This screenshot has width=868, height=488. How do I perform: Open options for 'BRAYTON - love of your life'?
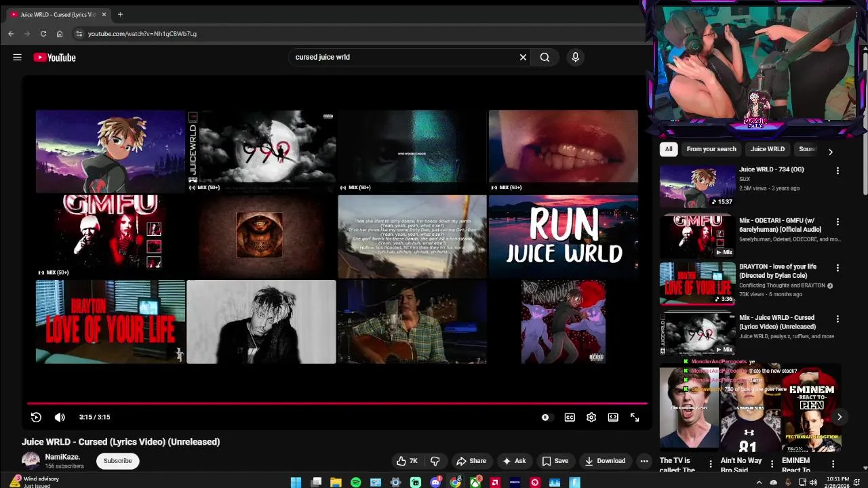pyautogui.click(x=837, y=268)
